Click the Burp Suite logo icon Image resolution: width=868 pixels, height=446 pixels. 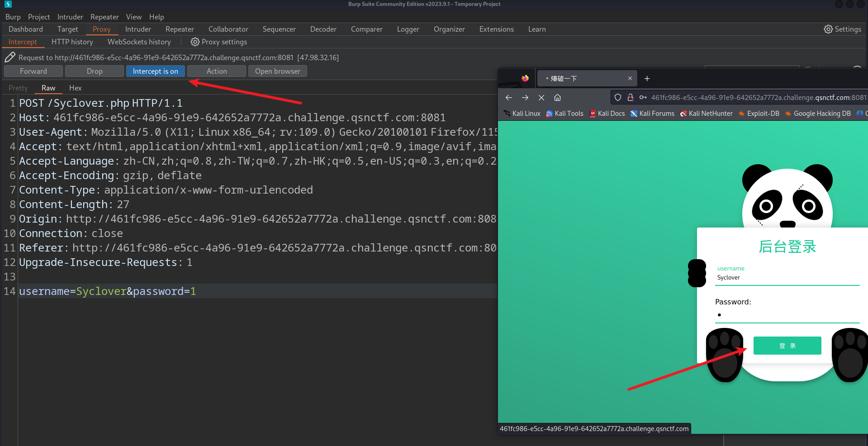[8, 4]
